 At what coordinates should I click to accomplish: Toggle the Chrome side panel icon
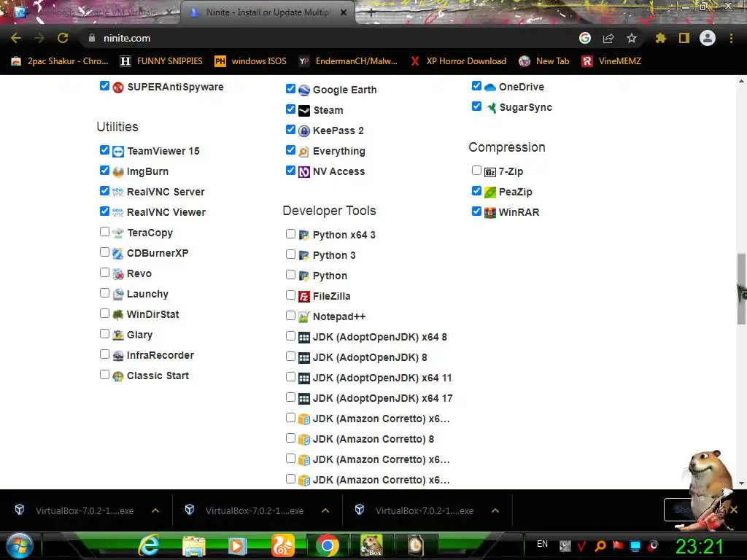684,38
